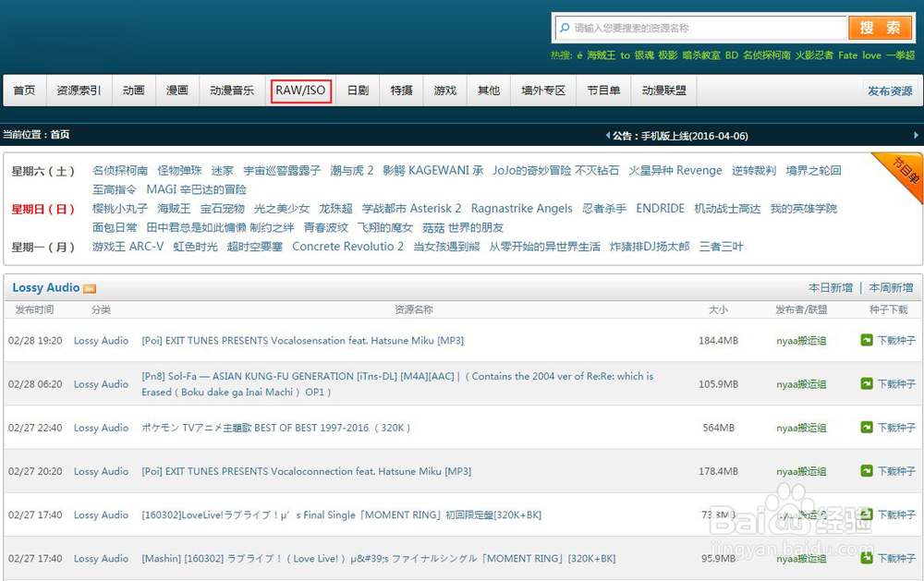
Task: Open the 游戏 tab
Action: tap(445, 91)
